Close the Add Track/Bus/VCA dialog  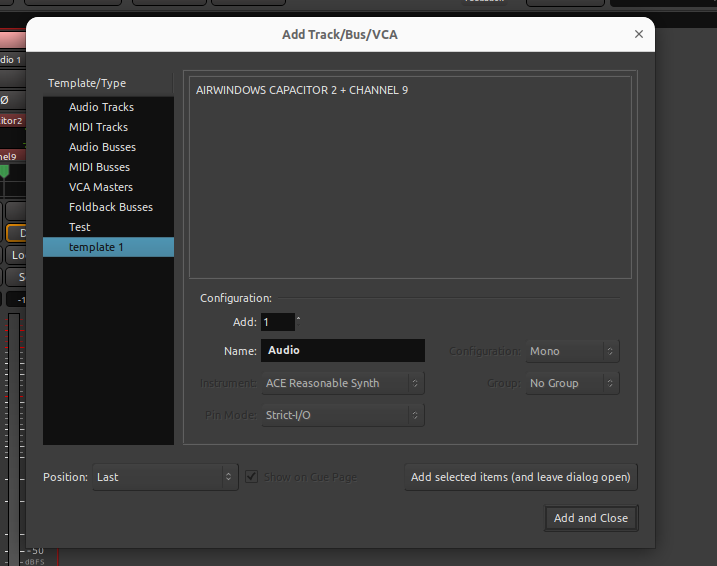click(639, 34)
